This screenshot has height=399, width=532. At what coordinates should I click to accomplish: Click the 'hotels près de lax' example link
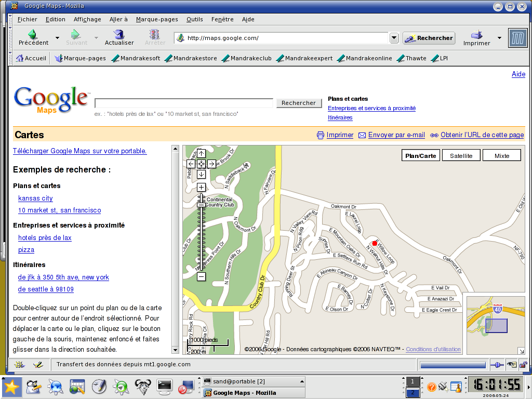[45, 237]
